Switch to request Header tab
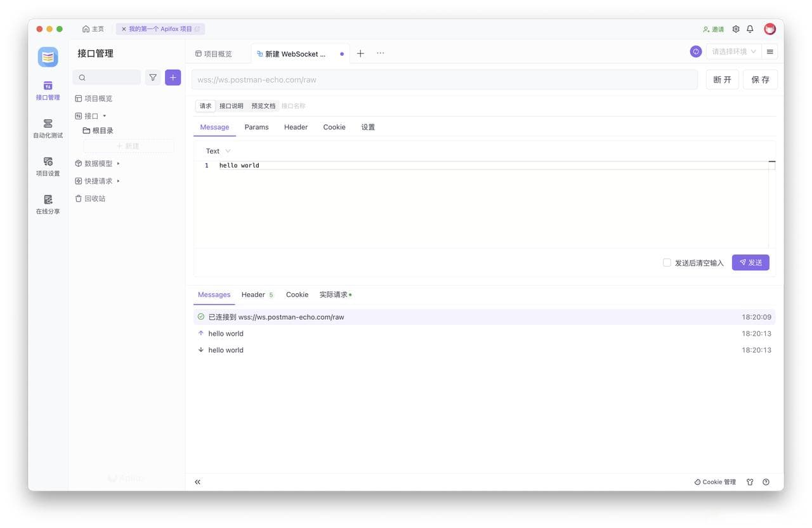 296,127
